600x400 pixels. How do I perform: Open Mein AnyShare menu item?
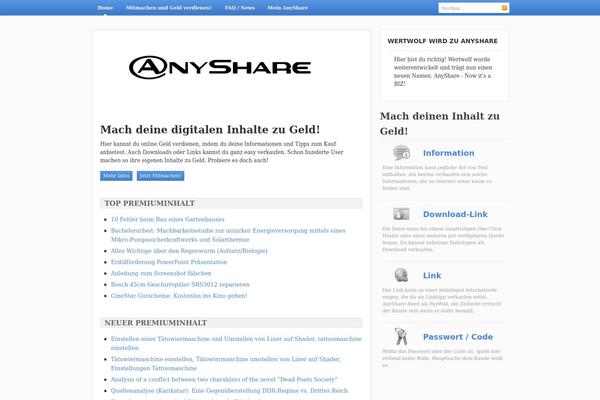288,8
